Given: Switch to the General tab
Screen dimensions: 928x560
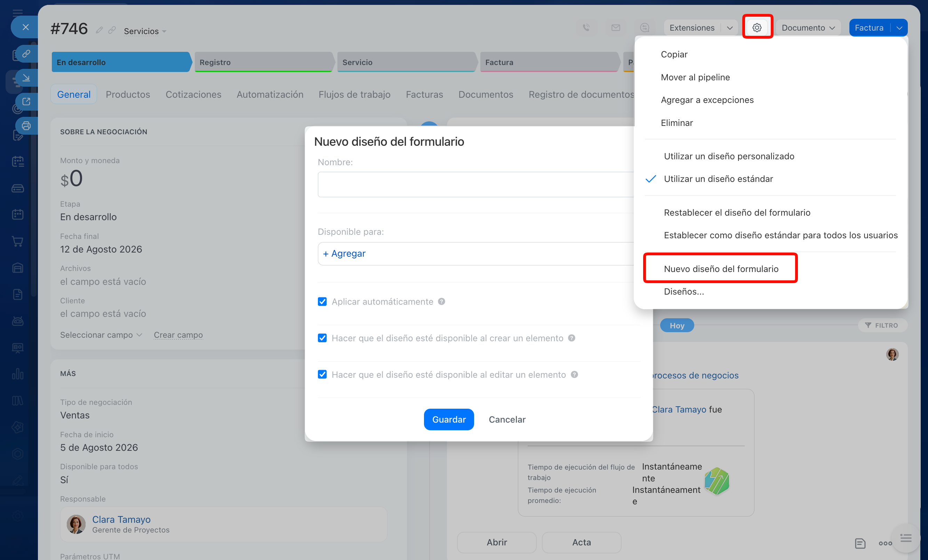Looking at the screenshot, I should pos(74,94).
